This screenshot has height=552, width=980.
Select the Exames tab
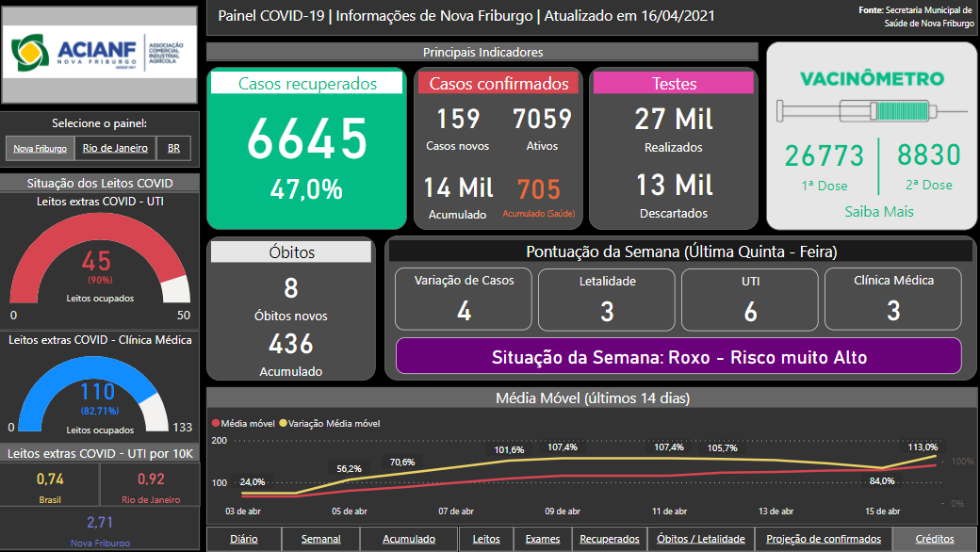tap(543, 540)
